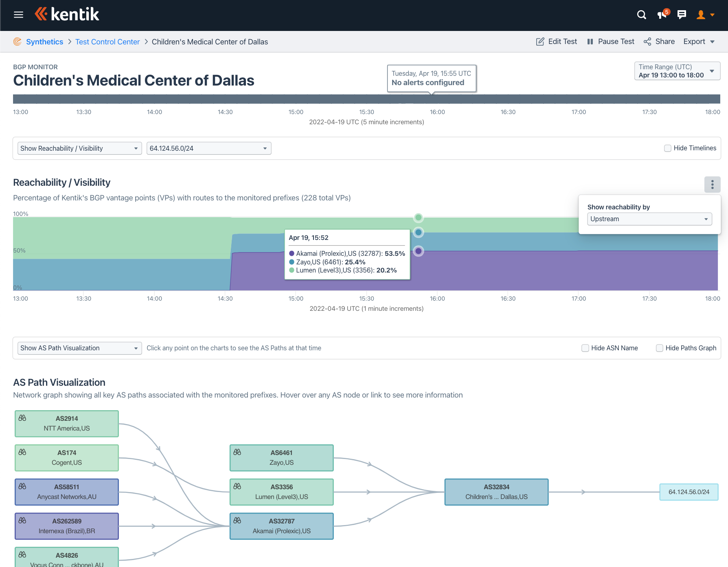This screenshot has height=567, width=728.
Task: Click binoculars icon on AS262589 node
Action: coord(22,521)
